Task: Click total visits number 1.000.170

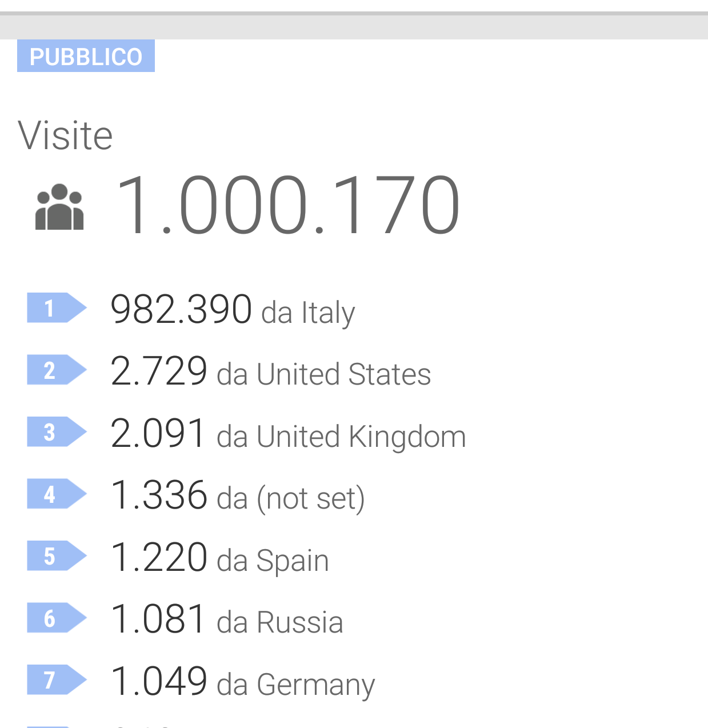Action: click(x=287, y=206)
